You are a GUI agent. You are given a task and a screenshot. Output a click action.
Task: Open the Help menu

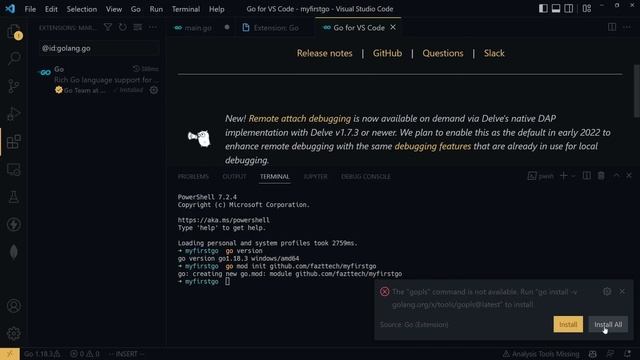pos(217,9)
